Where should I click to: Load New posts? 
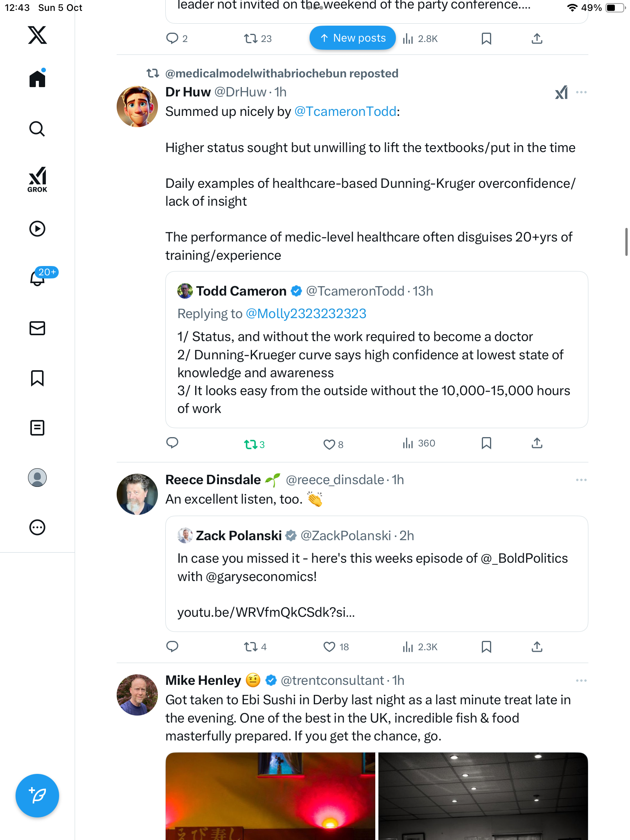pos(352,38)
